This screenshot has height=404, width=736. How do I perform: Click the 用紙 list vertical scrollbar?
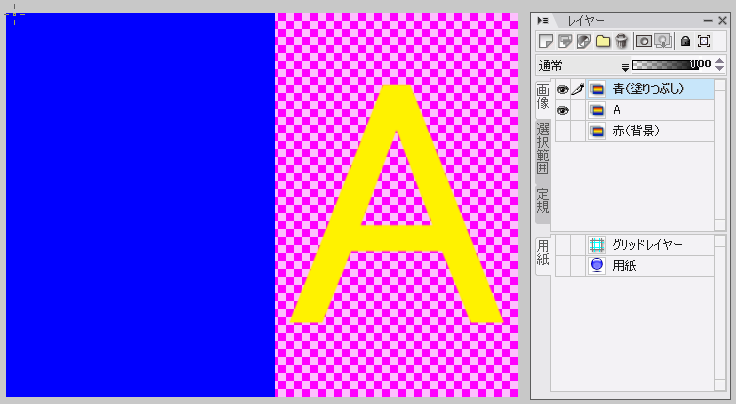720,313
